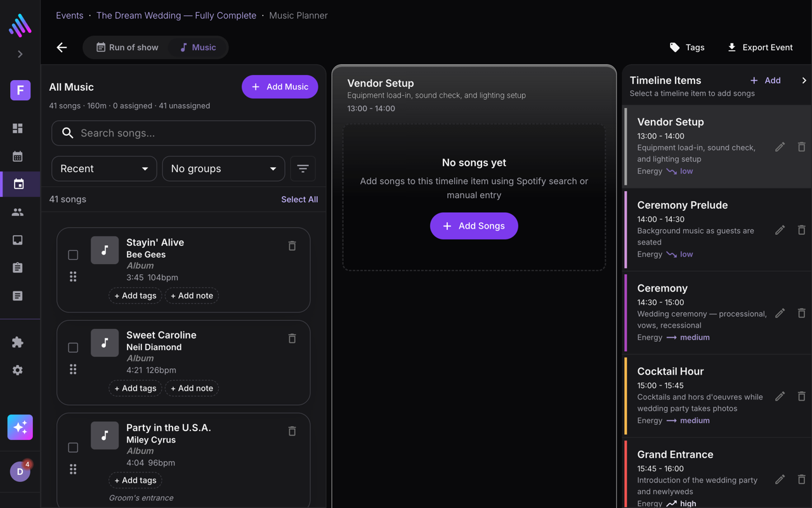812x508 pixels.
Task: Go back with the left arrow
Action: pos(62,48)
